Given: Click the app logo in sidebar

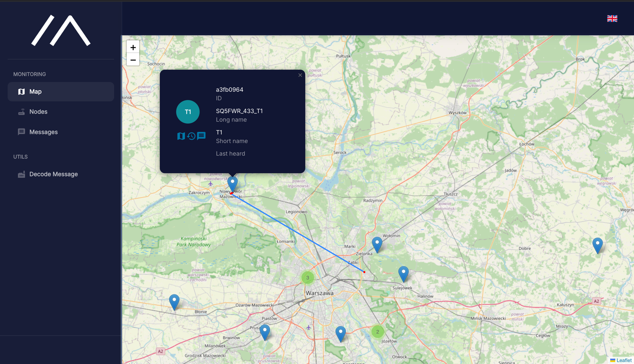Looking at the screenshot, I should [61, 30].
